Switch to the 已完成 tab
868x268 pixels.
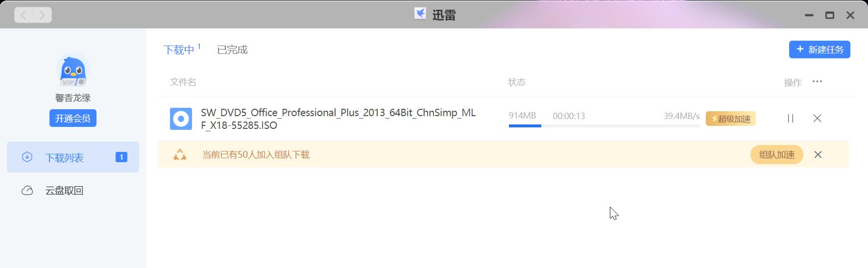coord(232,50)
